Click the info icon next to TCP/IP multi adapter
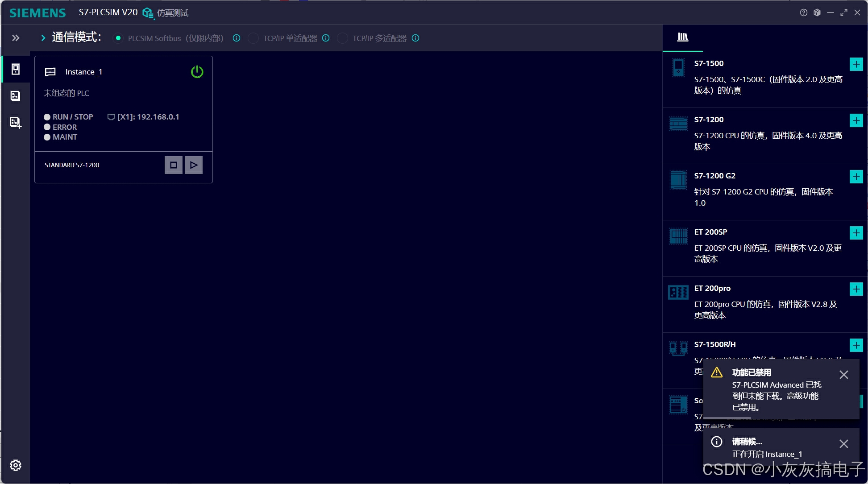The image size is (868, 484). pos(415,38)
